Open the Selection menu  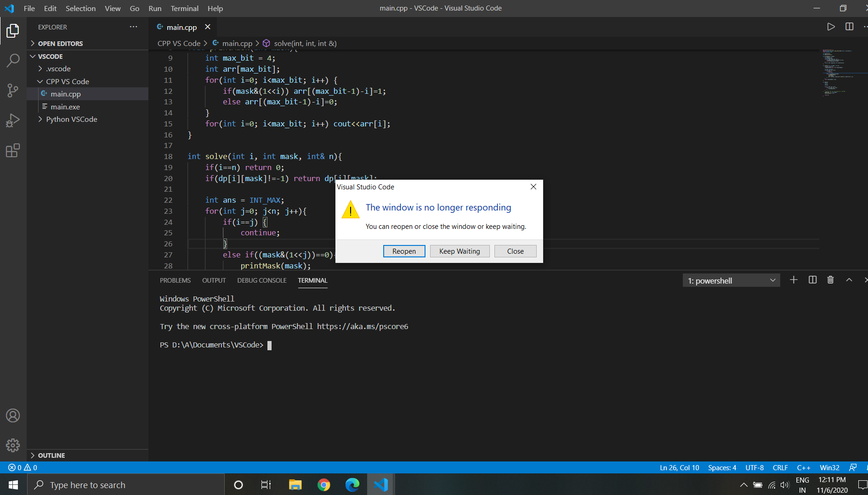coord(80,8)
